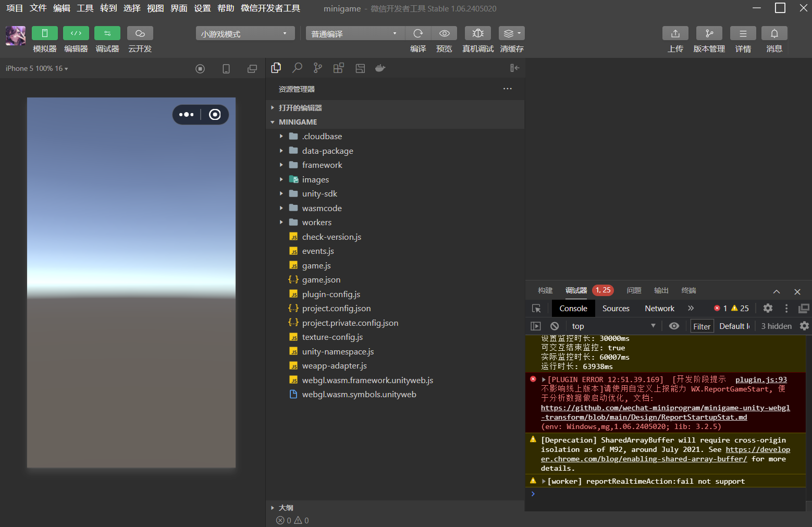Switch to the 终端 tab
The height and width of the screenshot is (527, 812).
pos(688,290)
